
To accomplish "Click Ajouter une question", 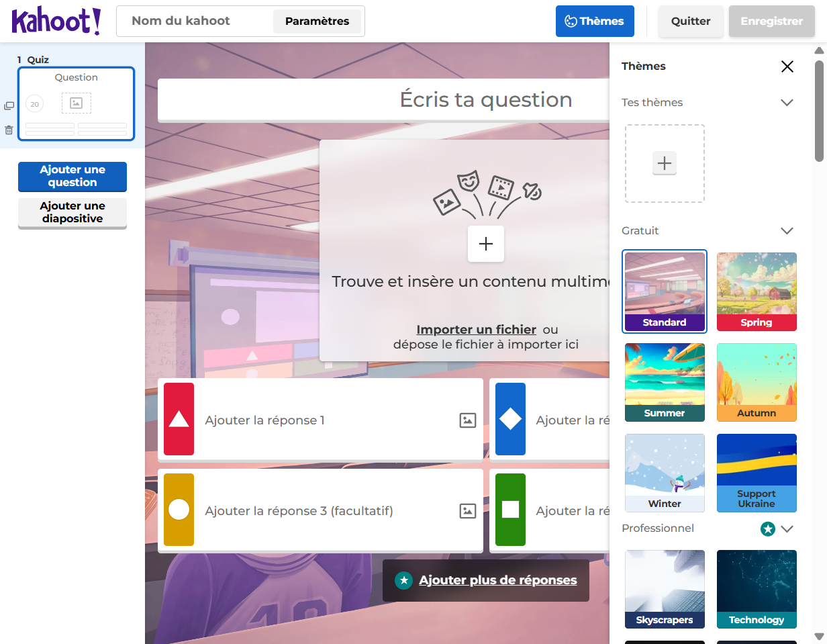I will [72, 176].
